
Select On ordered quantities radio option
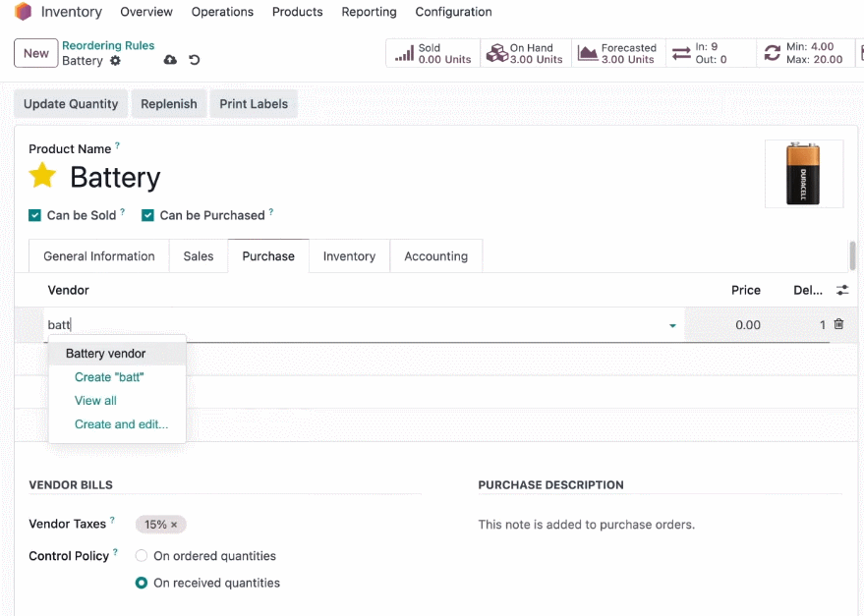142,556
